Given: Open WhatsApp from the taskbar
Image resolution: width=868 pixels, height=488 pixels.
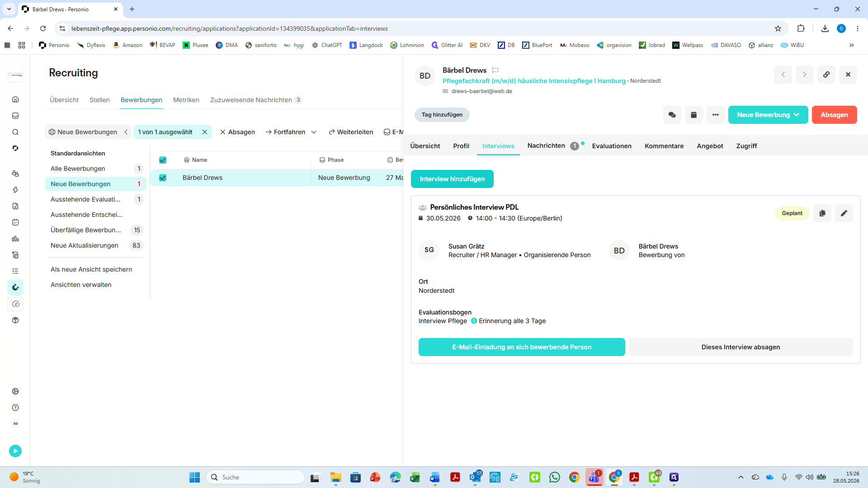Looking at the screenshot, I should pyautogui.click(x=555, y=477).
